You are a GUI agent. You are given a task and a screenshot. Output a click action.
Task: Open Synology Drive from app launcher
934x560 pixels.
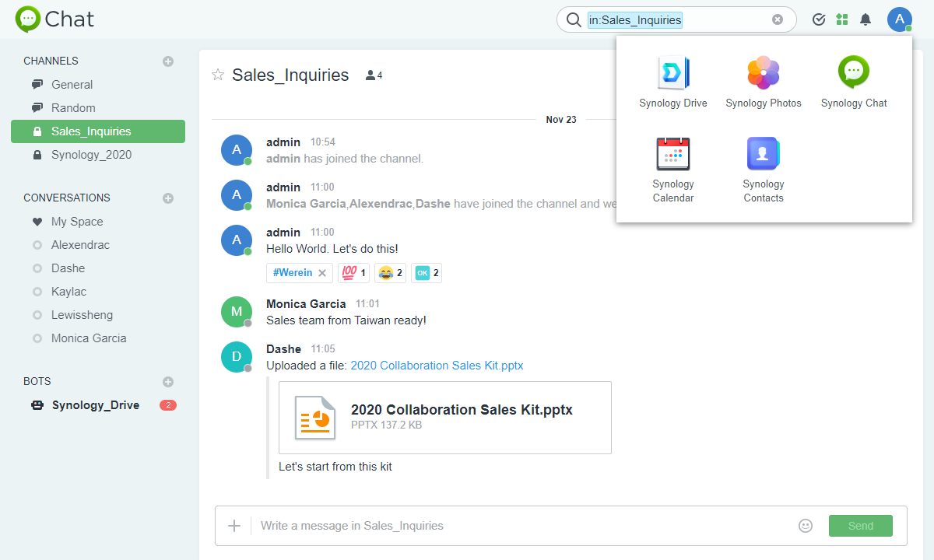(673, 82)
